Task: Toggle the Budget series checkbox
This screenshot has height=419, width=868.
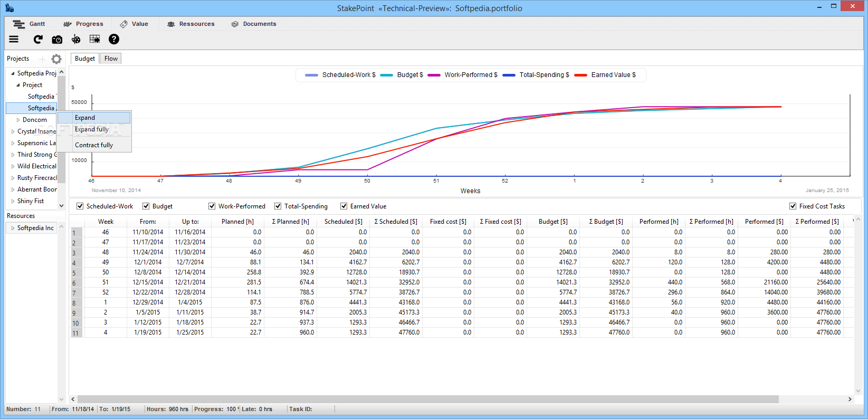Action: pyautogui.click(x=146, y=206)
